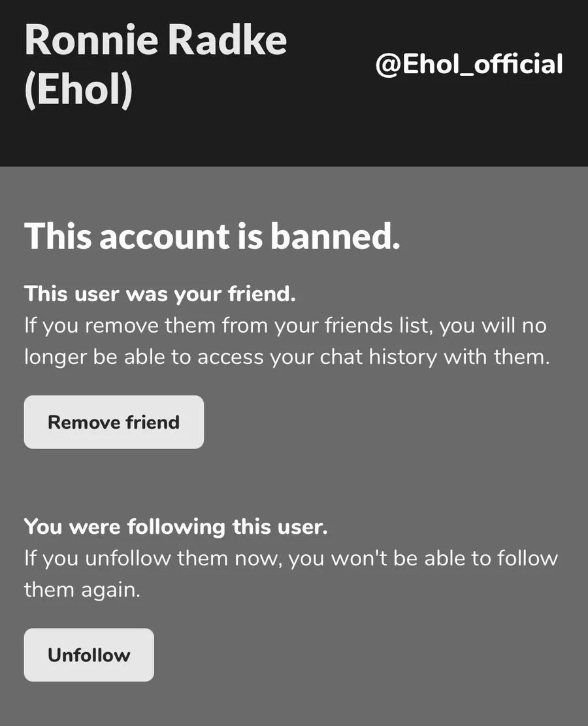Click the word "banned" in the heading
The height and width of the screenshot is (726, 588).
point(333,236)
